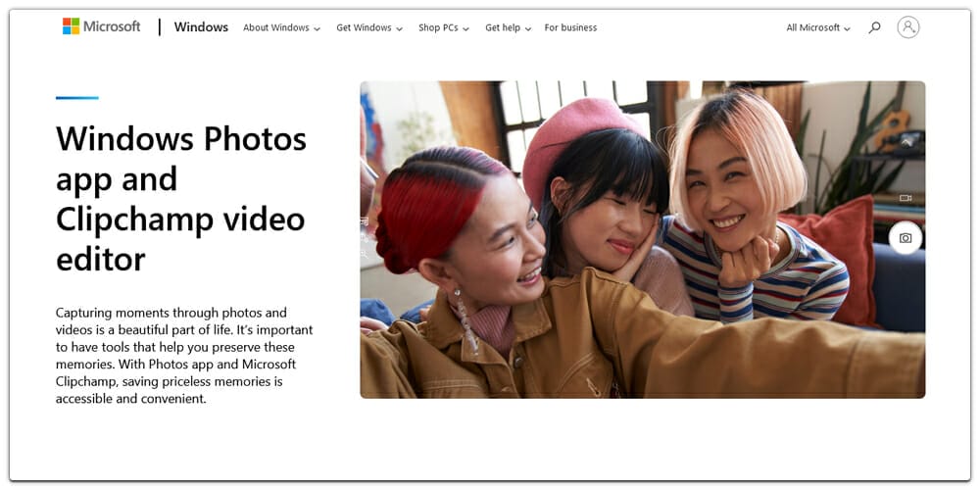Click the paragraph starting 'Capturing moments through photos'
The height and width of the screenshot is (490, 980).
pos(184,355)
